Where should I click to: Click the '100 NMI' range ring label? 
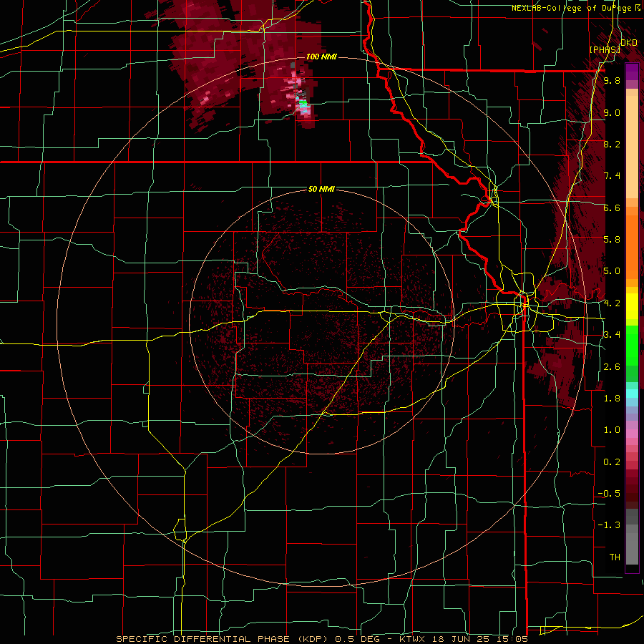(x=321, y=57)
